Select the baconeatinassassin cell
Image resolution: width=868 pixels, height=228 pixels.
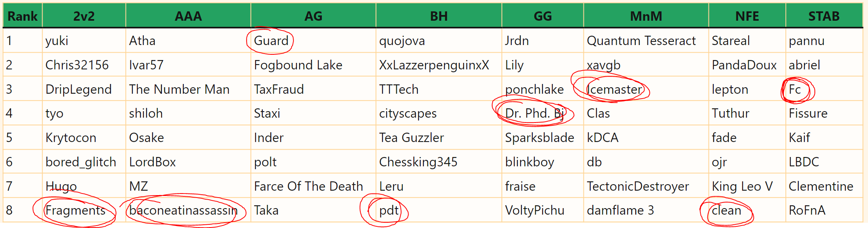point(188,210)
